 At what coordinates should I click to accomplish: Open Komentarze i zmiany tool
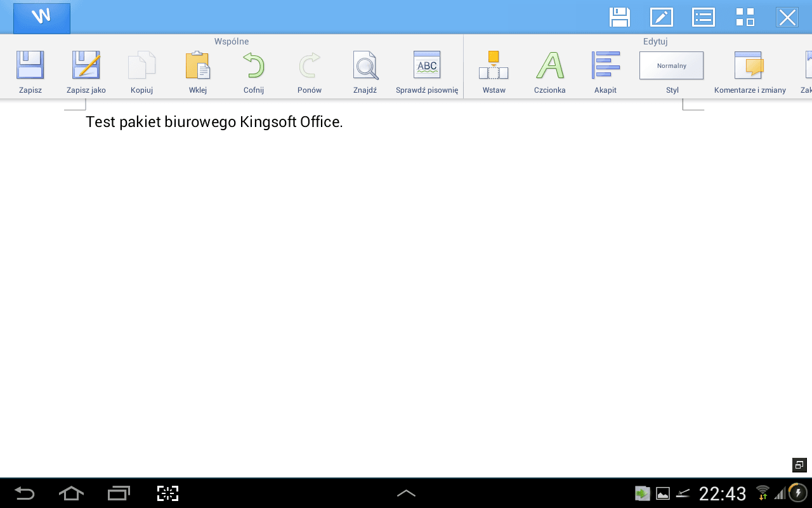coord(750,72)
